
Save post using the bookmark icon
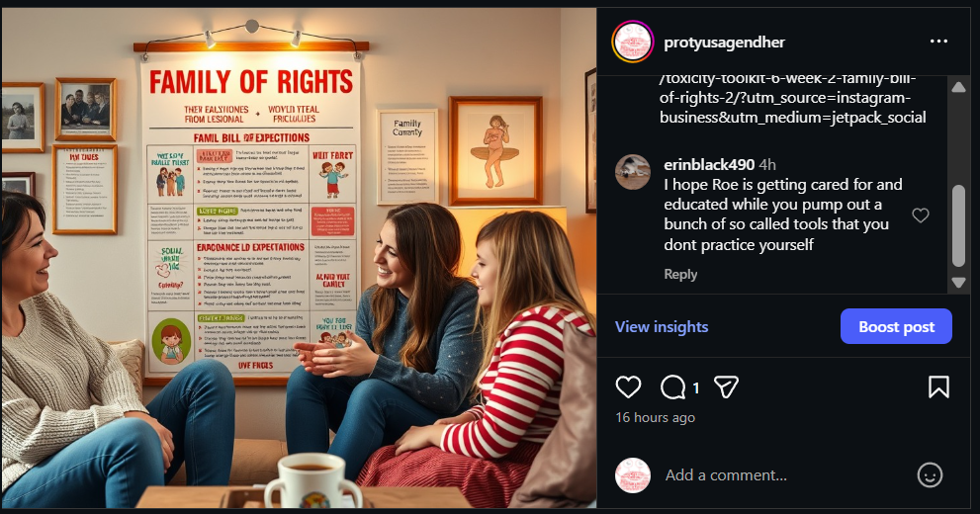(938, 387)
